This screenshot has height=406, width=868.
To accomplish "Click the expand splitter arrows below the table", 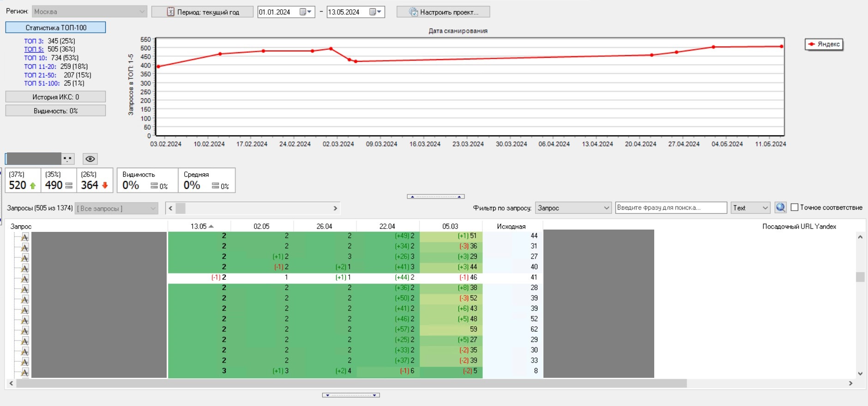I will pyautogui.click(x=351, y=395).
